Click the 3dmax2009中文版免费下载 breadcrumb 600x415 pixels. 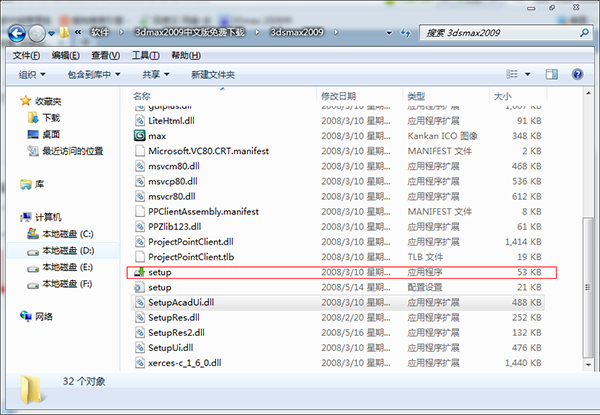tap(190, 33)
